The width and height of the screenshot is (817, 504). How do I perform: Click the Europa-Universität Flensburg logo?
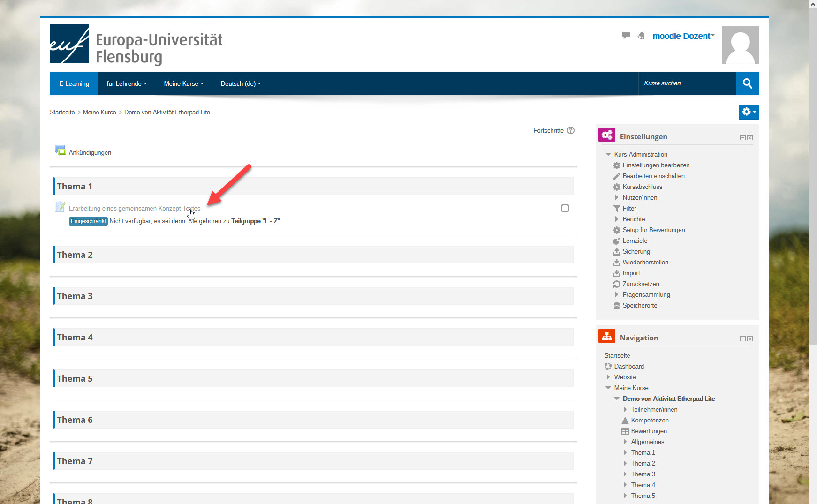pos(136,45)
